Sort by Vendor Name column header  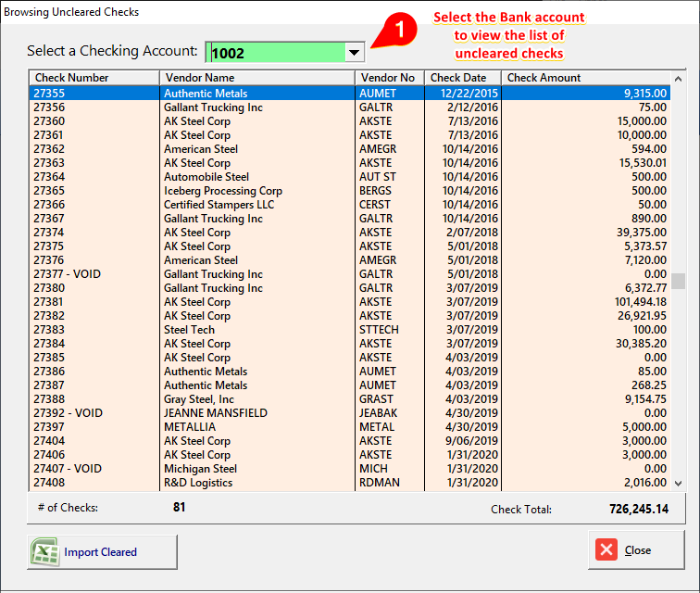[x=257, y=77]
